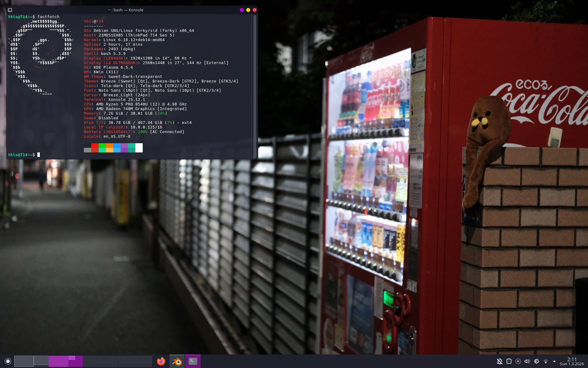
Task: Open the application launcher in the panel
Action: (x=8, y=361)
